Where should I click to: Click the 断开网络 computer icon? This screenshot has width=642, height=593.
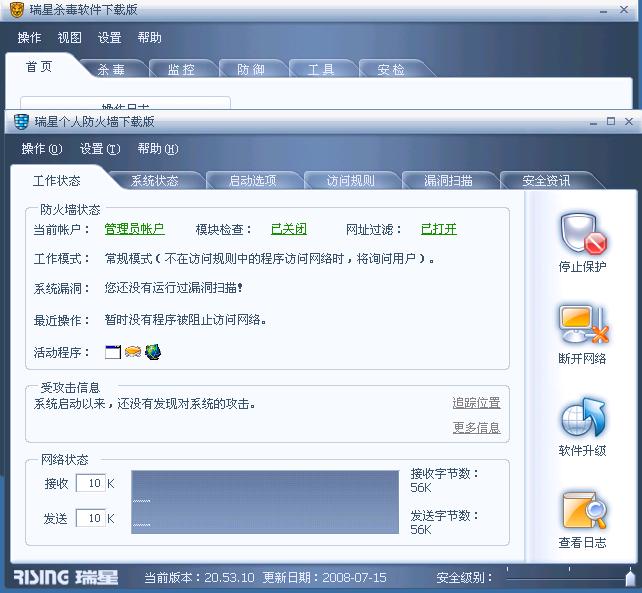583,325
